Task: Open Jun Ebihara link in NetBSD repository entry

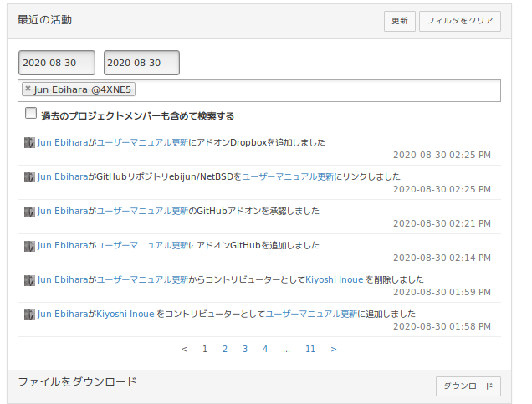Action: pyautogui.click(x=63, y=176)
